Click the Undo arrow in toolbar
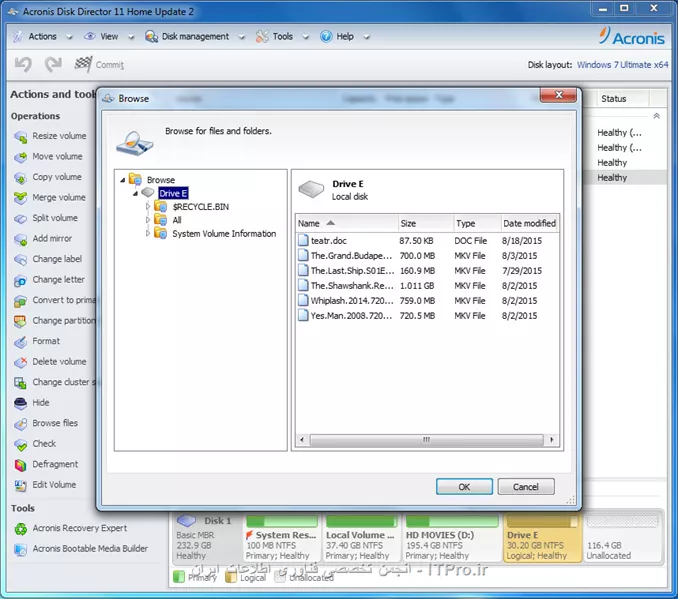 23,64
